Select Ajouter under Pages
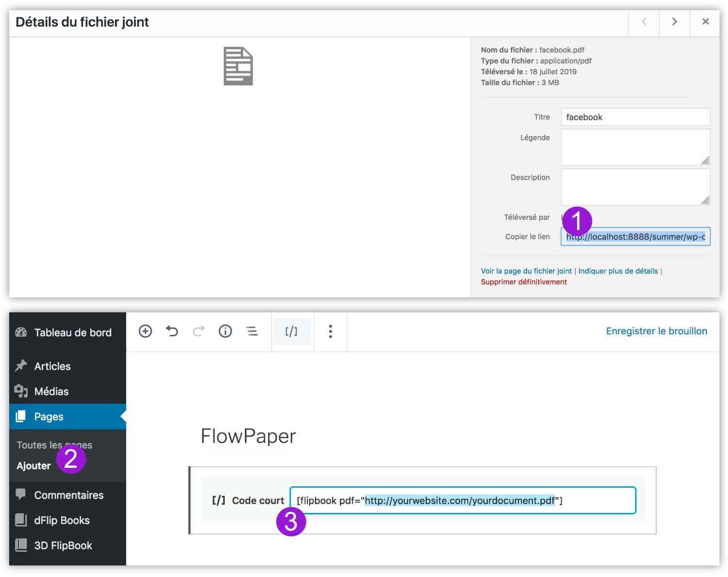 point(33,466)
